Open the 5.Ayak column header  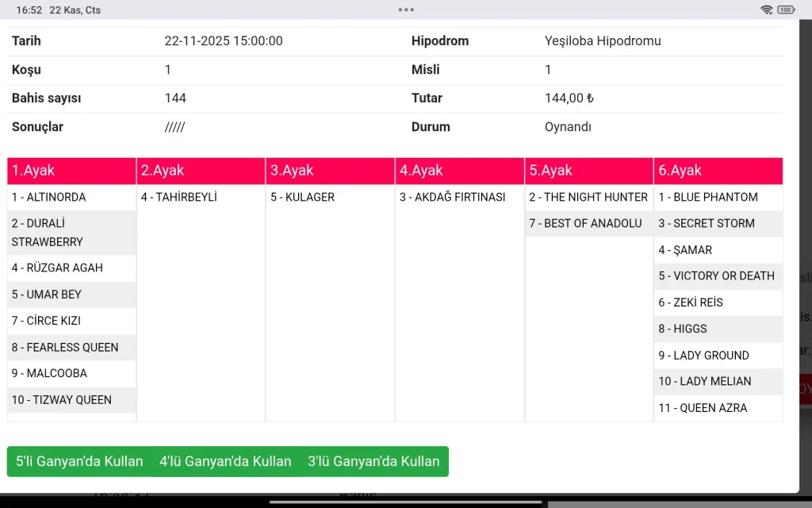(x=589, y=171)
